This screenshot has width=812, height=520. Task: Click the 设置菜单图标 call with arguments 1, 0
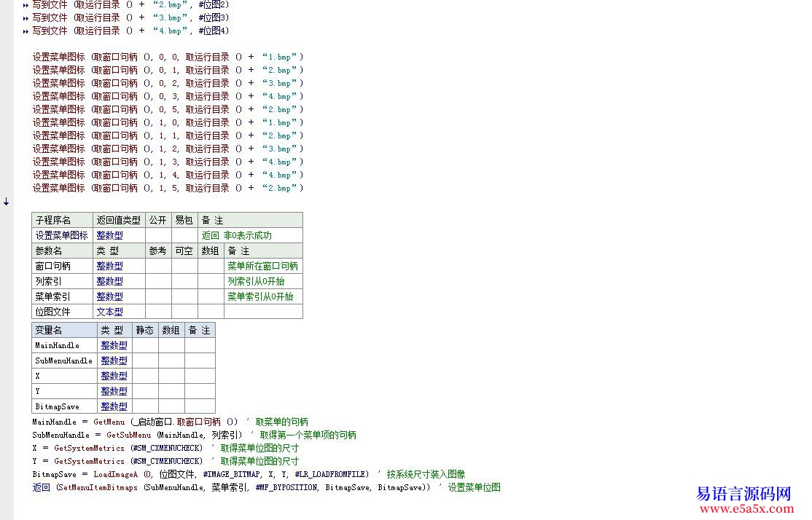(168, 122)
